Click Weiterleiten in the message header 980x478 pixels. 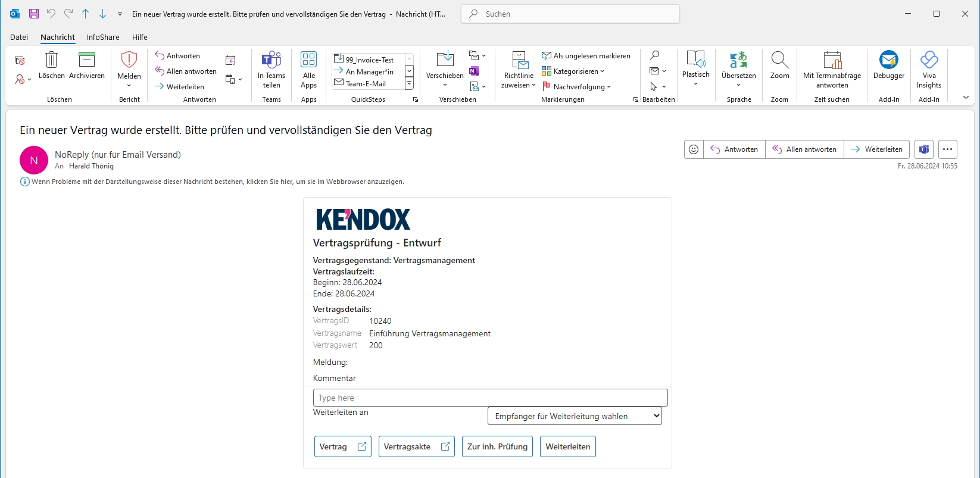pyautogui.click(x=877, y=149)
